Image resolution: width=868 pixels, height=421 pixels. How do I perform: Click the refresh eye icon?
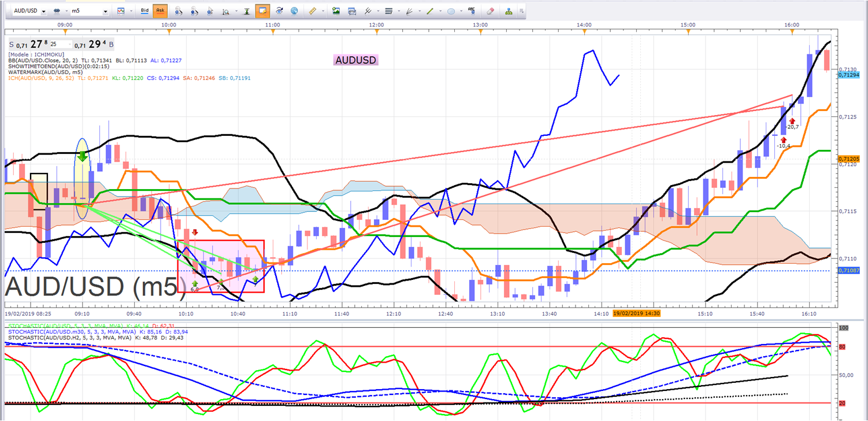click(280, 11)
